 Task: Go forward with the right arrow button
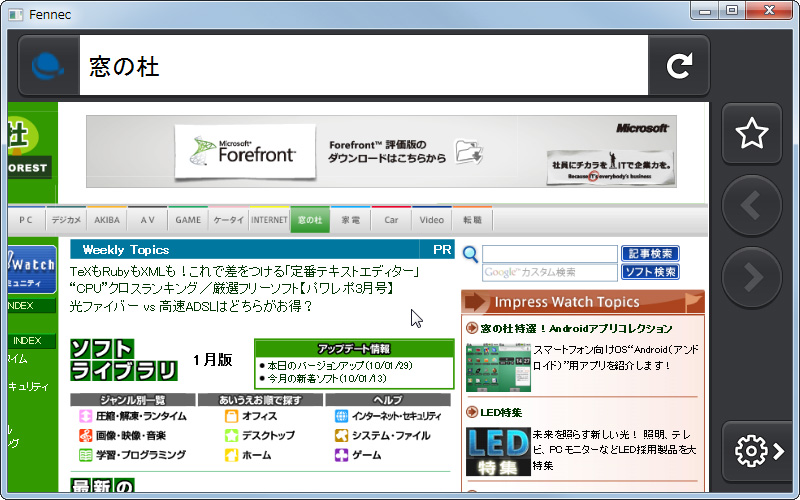click(752, 277)
